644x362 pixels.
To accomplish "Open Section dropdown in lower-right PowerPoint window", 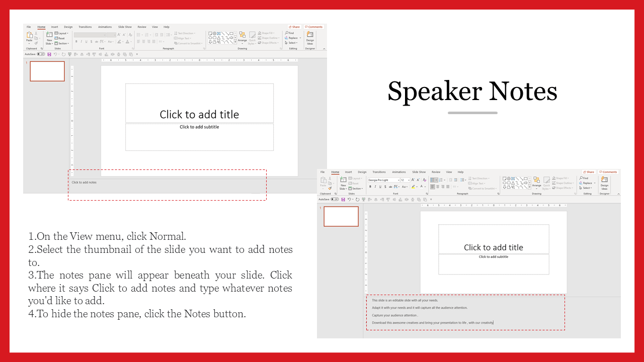I will [355, 189].
